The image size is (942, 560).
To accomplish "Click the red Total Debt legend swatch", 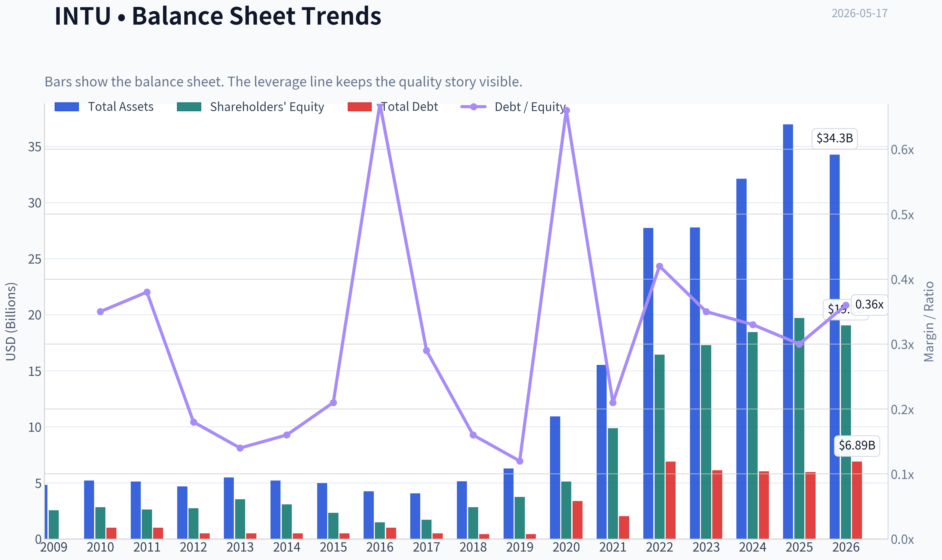I will coord(359,107).
